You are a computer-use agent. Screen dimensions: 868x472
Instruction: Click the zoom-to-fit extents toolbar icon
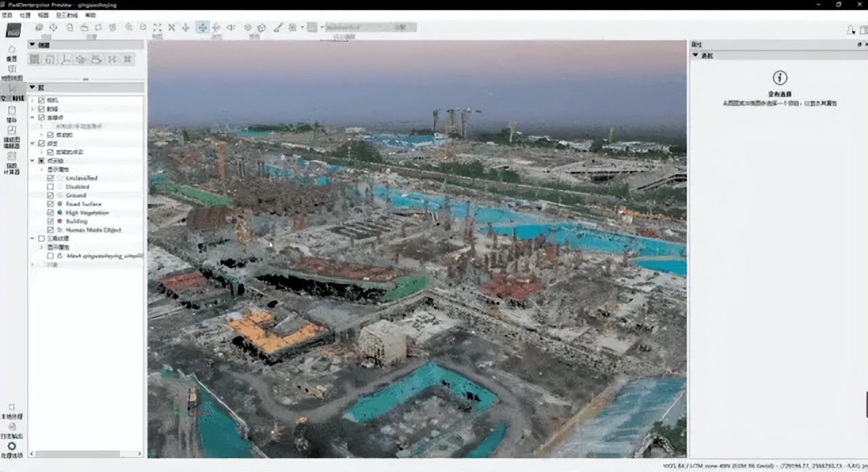click(x=157, y=28)
